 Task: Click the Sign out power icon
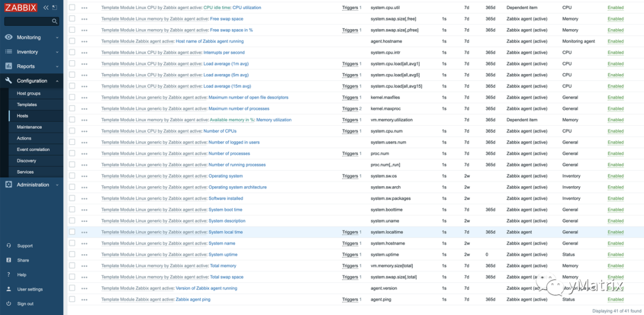coord(8,304)
